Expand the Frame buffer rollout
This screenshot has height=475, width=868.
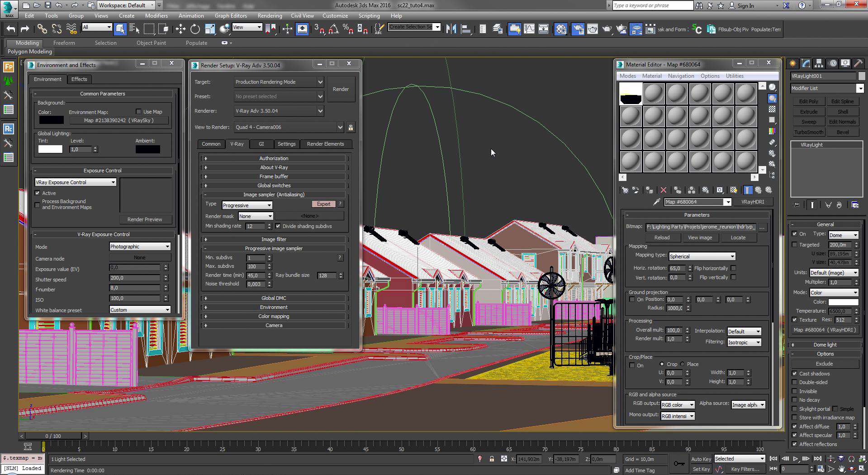tap(274, 176)
